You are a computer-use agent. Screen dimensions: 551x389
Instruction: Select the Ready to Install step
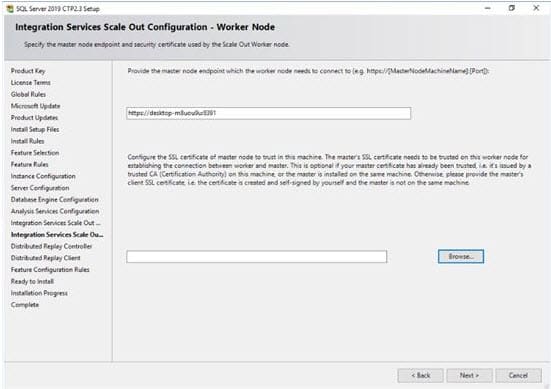(x=32, y=281)
